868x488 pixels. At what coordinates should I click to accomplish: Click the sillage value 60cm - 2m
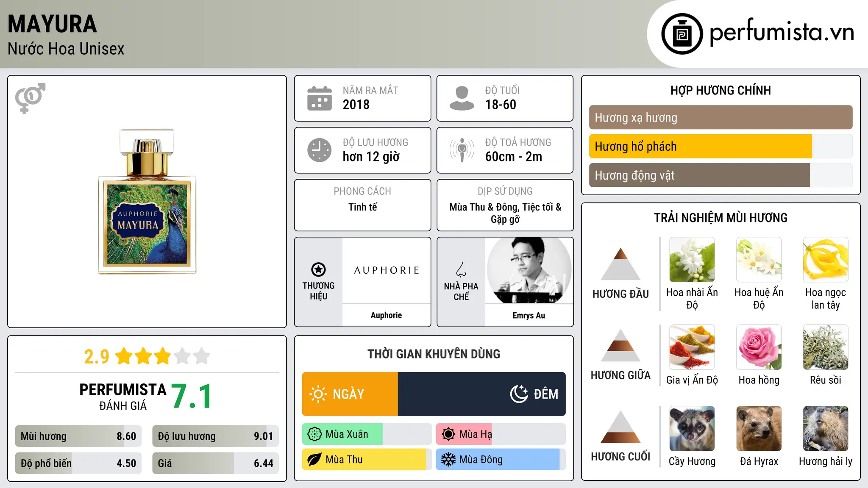(x=513, y=157)
